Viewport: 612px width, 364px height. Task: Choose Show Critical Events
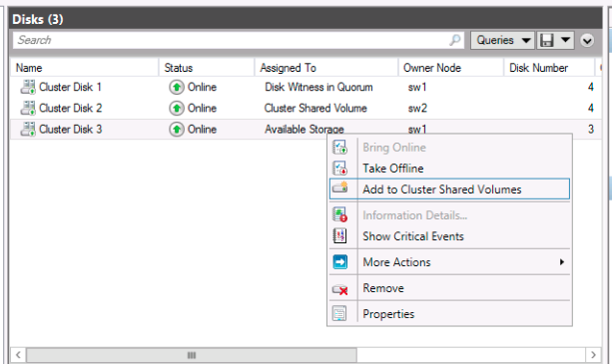(449, 236)
